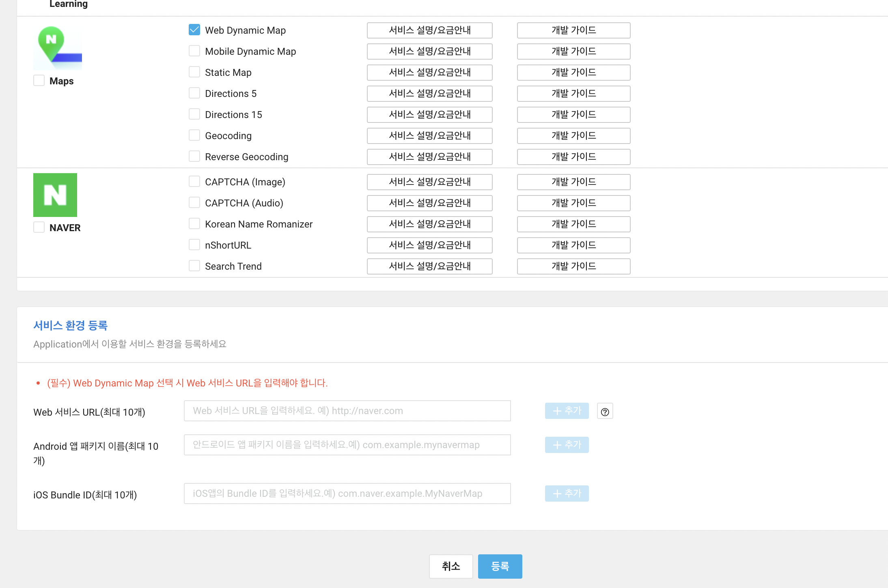Open 서비스 설명/요금안내 for Static Map
888x588 pixels.
(430, 73)
